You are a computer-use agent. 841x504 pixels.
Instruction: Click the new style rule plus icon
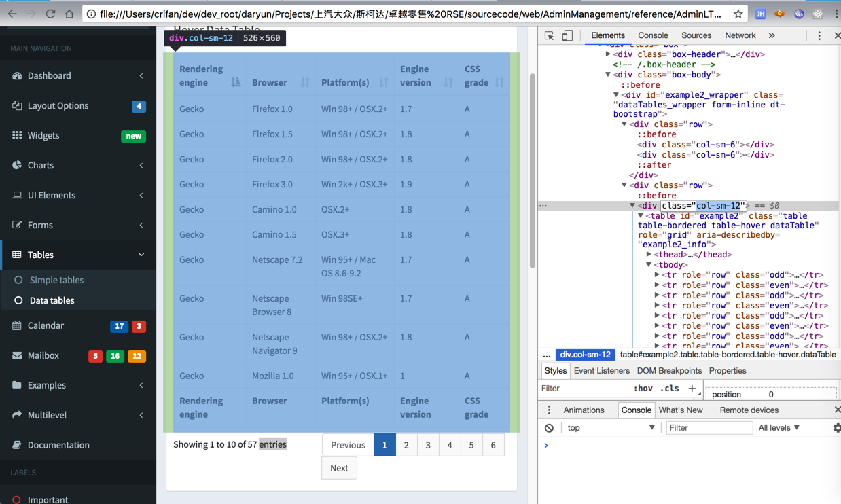tap(692, 389)
